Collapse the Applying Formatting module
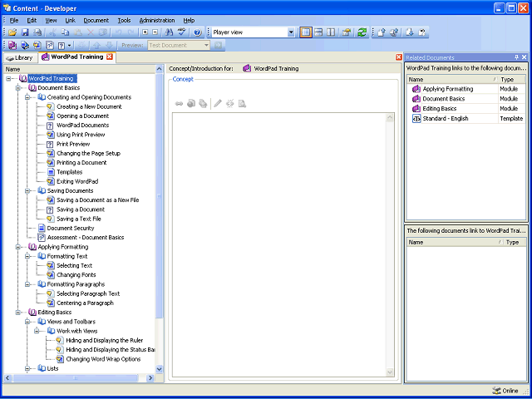This screenshot has height=399, width=532. pos(18,247)
